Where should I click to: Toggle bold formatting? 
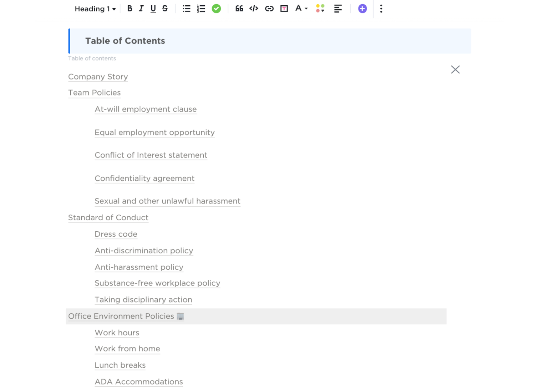tap(130, 9)
